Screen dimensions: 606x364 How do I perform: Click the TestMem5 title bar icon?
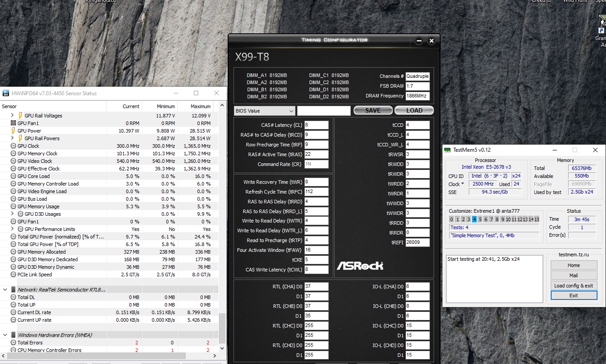pos(447,150)
